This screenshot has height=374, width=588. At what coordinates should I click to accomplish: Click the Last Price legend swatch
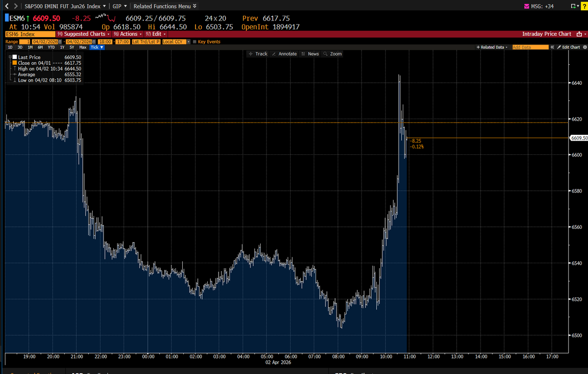pyautogui.click(x=14, y=57)
